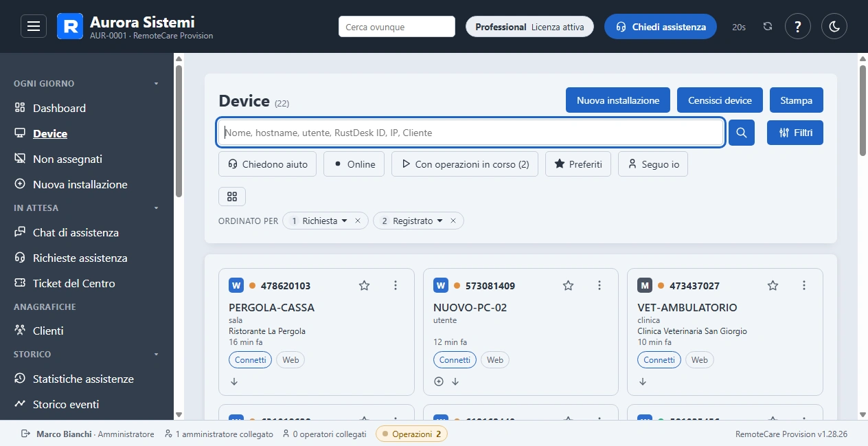
Task: Click the magnifier search button
Action: [x=742, y=133]
